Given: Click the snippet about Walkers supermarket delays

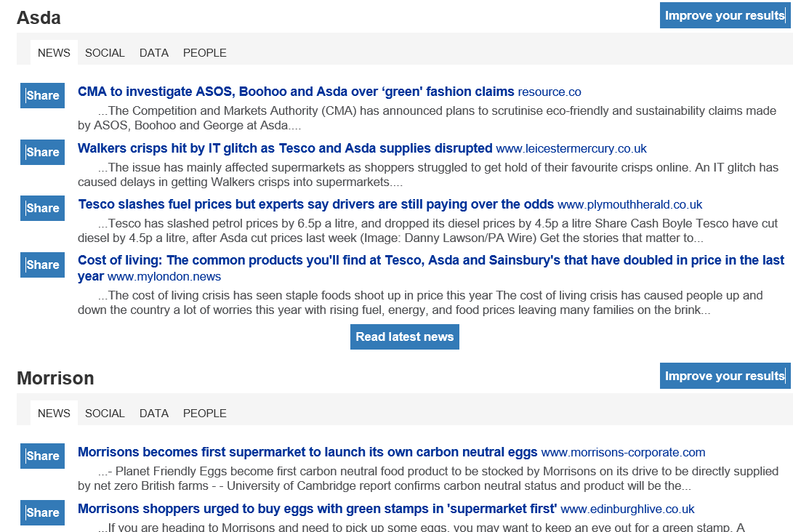Looking at the screenshot, I should tap(428, 174).
